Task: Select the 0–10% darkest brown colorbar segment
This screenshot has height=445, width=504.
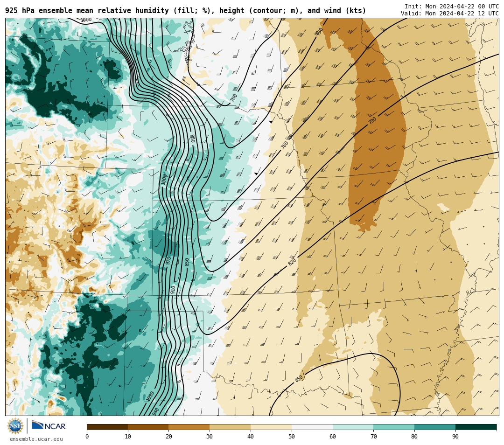Action: [107, 427]
